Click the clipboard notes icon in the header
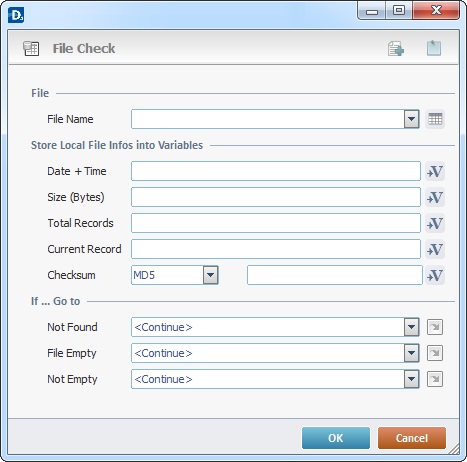Image resolution: width=467 pixels, height=462 pixels. 434,48
